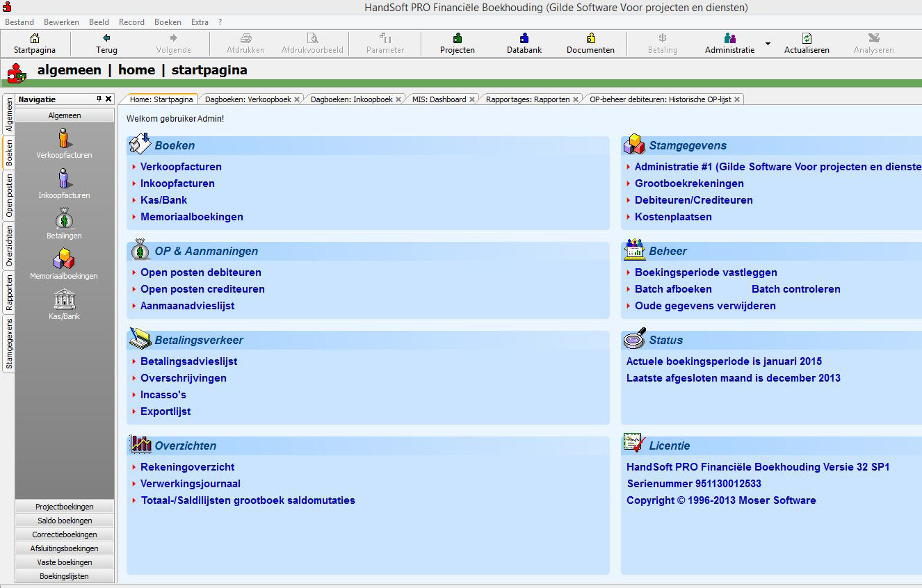Open the Exportlijst link

pyautogui.click(x=165, y=411)
